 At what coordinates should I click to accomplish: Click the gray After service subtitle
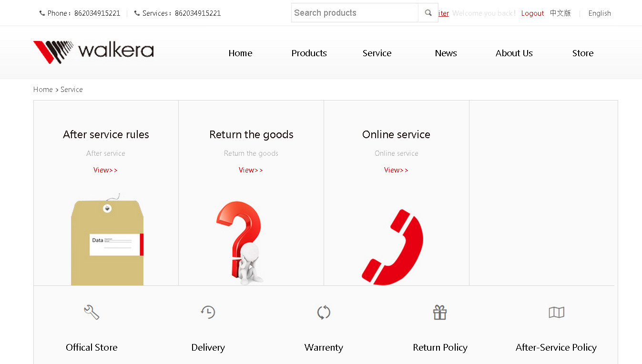pyautogui.click(x=106, y=153)
